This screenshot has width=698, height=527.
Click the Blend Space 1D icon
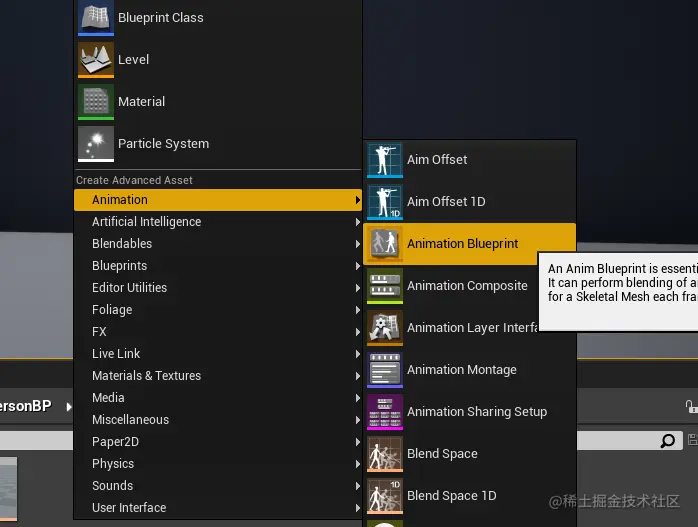(385, 496)
